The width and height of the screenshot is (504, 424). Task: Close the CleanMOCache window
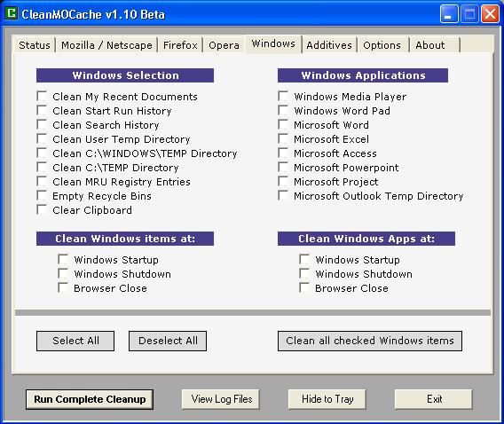(x=490, y=14)
